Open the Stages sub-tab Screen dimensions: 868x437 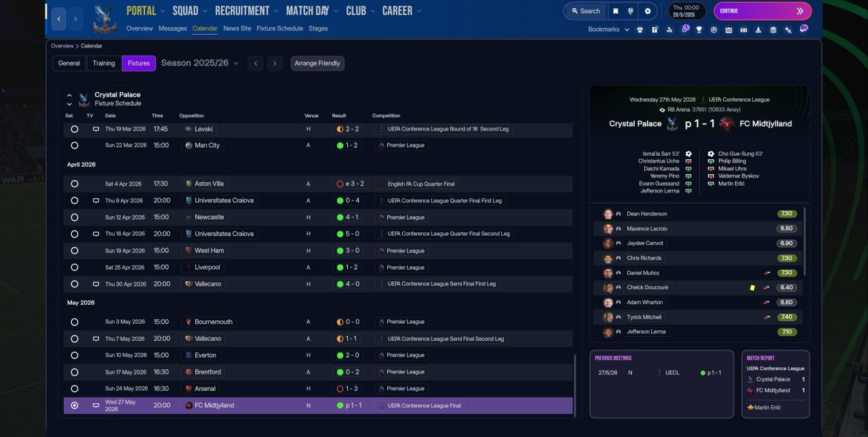coord(318,28)
